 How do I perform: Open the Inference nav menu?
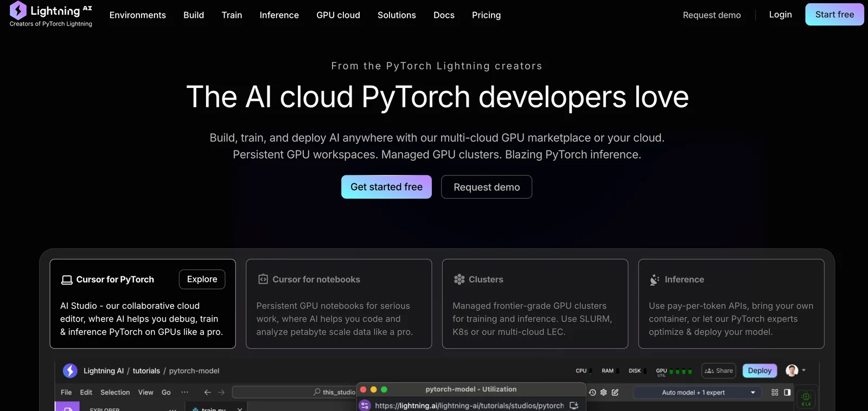[x=279, y=15]
